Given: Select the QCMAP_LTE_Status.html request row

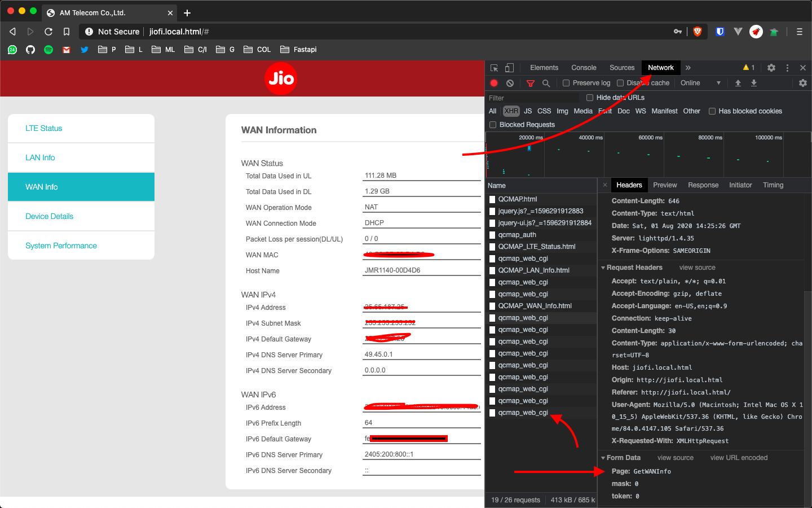Looking at the screenshot, I should coord(541,247).
